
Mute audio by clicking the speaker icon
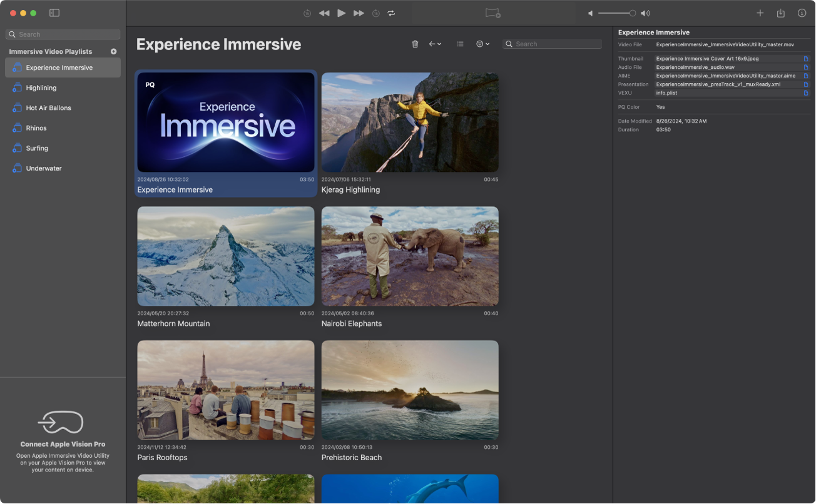tap(589, 13)
